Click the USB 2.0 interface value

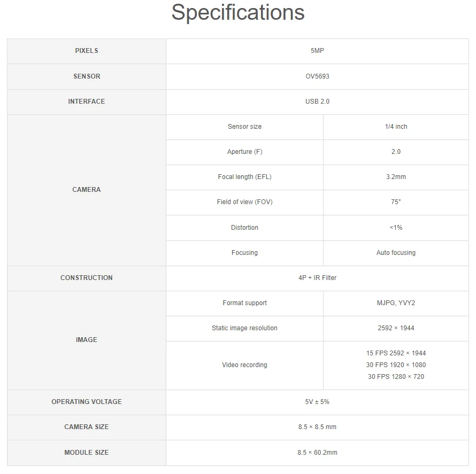coord(317,102)
